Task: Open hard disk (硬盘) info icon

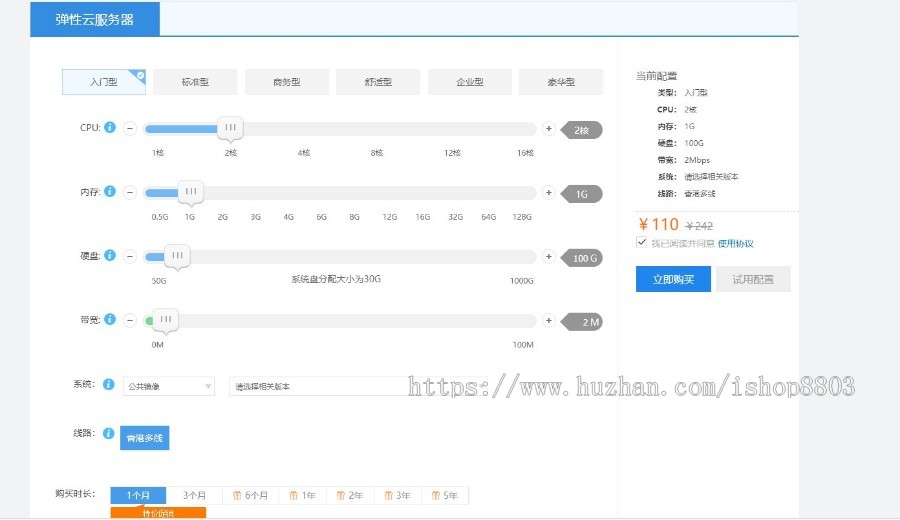Action: click(110, 255)
